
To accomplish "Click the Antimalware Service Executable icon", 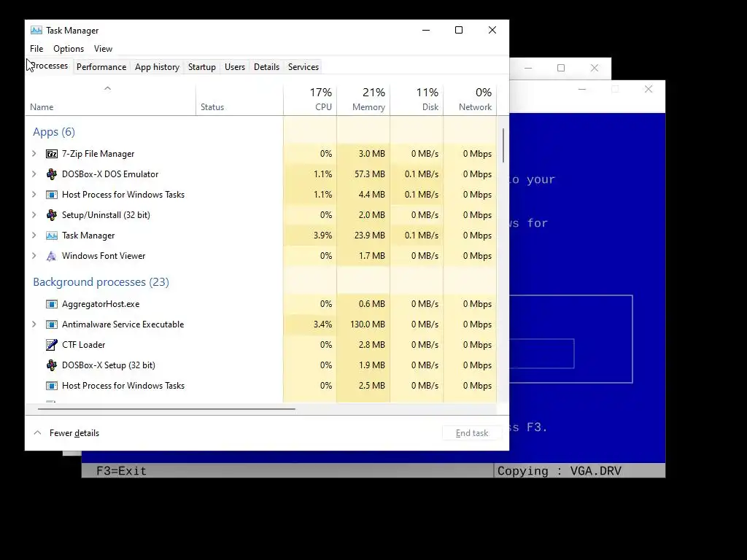I will pos(52,324).
